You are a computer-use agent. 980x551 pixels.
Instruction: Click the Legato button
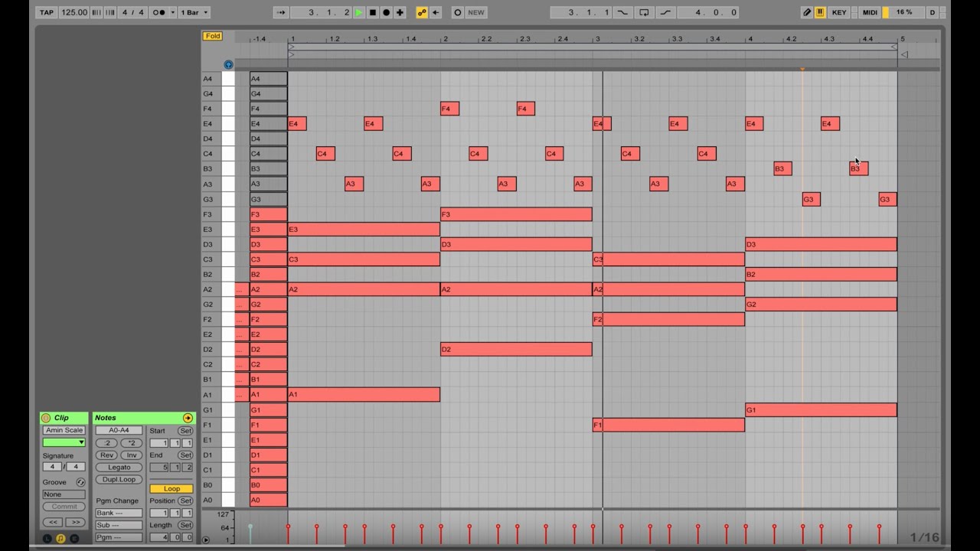[119, 467]
